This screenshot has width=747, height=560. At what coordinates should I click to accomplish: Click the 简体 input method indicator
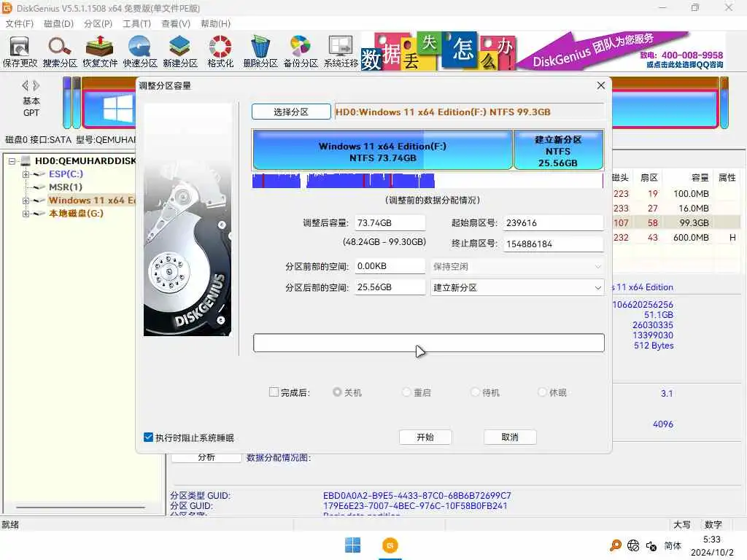point(673,545)
